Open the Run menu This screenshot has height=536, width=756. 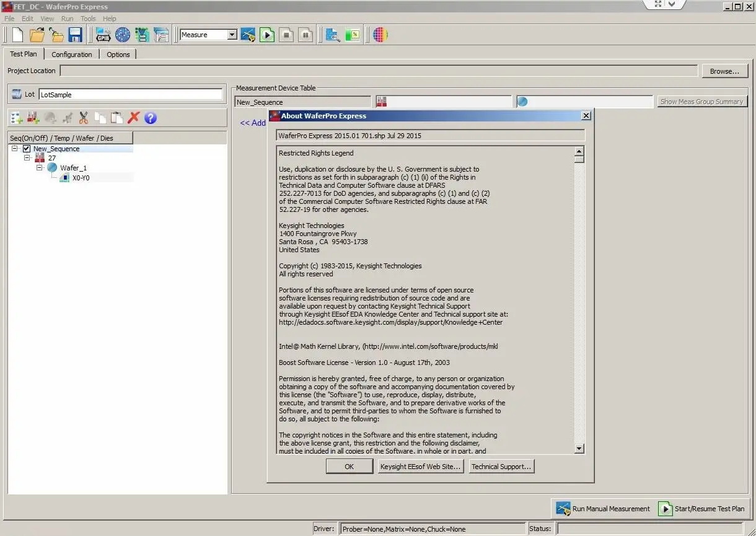(68, 19)
